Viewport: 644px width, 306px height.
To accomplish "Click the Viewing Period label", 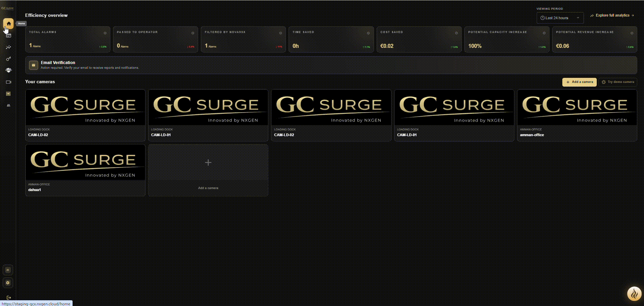I will pyautogui.click(x=550, y=9).
